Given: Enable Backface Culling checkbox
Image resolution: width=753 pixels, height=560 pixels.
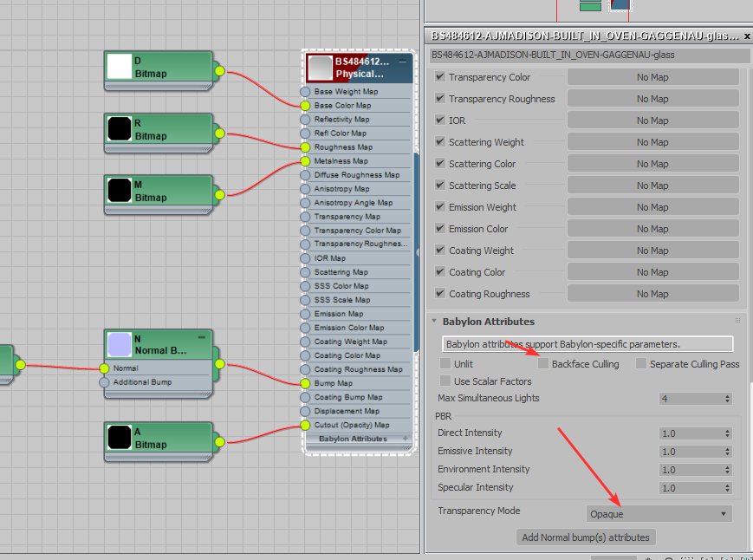Looking at the screenshot, I should 543,363.
